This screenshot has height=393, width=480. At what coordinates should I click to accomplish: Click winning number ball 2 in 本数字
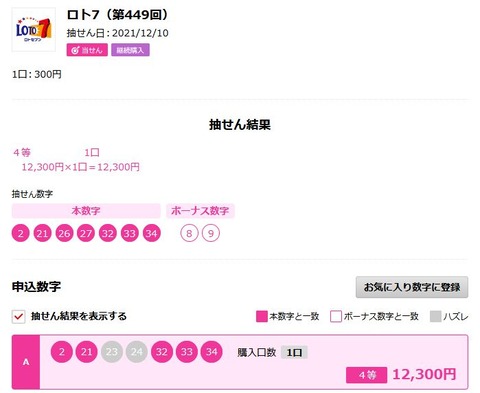21,233
